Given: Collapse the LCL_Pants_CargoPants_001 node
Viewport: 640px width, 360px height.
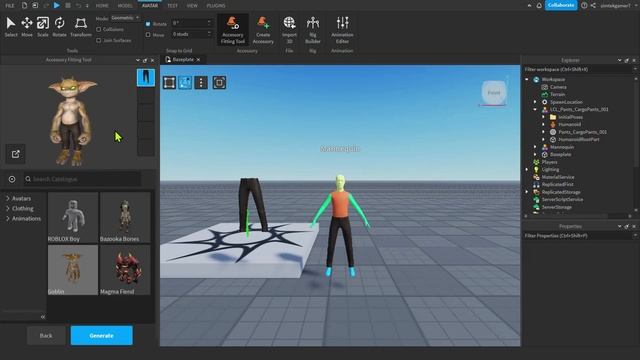Looking at the screenshot, I should coord(535,109).
